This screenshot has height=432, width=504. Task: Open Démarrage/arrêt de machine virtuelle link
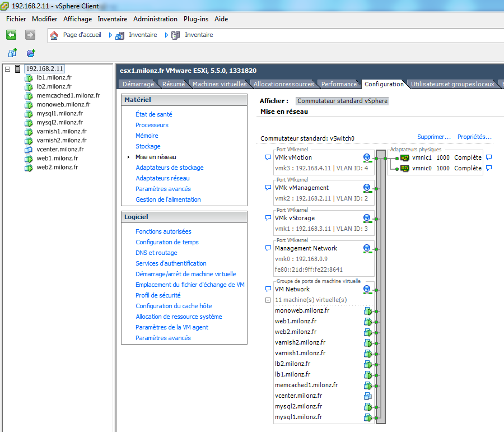tap(185, 274)
